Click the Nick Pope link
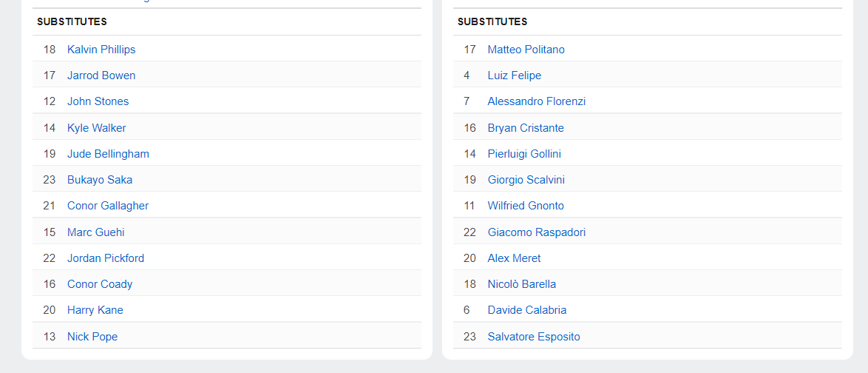 (92, 337)
